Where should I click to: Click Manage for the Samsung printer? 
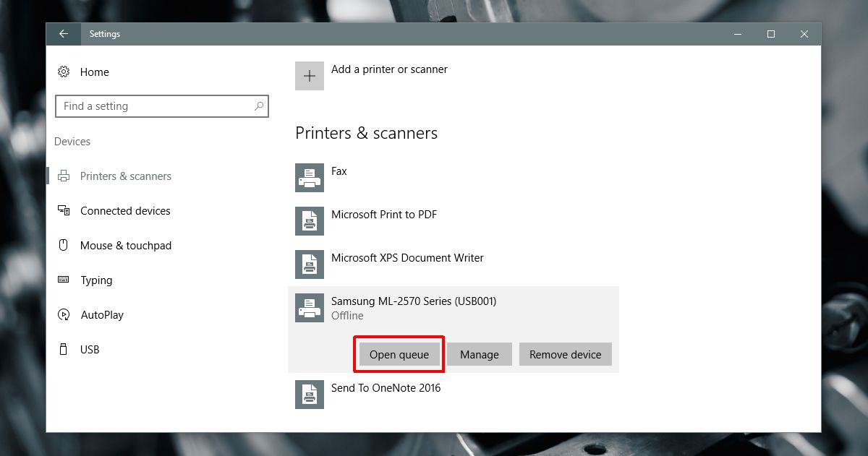coord(479,354)
